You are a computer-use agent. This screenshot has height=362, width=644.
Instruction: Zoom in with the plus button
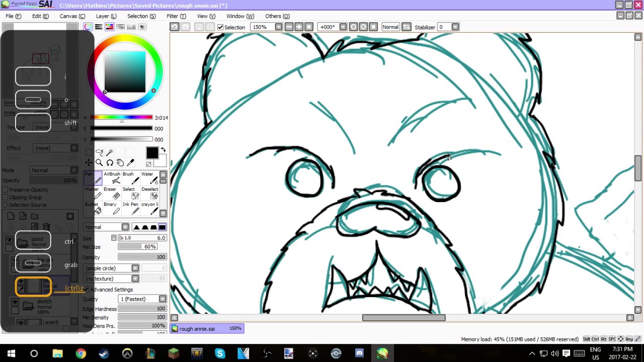tap(299, 27)
